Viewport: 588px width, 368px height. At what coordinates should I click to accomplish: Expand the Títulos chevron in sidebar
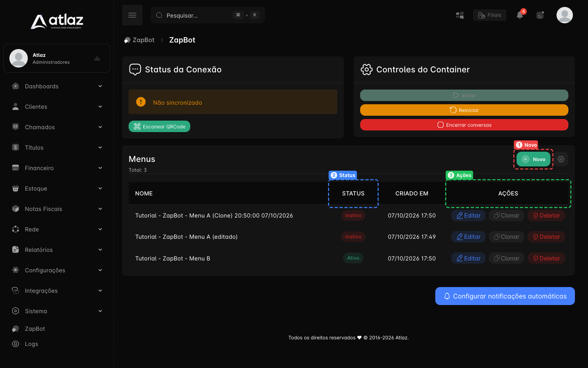(x=100, y=147)
